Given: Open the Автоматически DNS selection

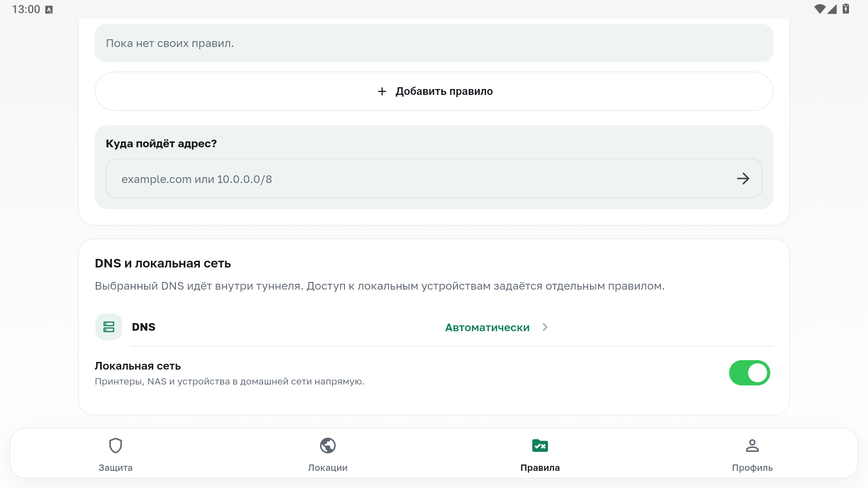Looking at the screenshot, I should 487,328.
